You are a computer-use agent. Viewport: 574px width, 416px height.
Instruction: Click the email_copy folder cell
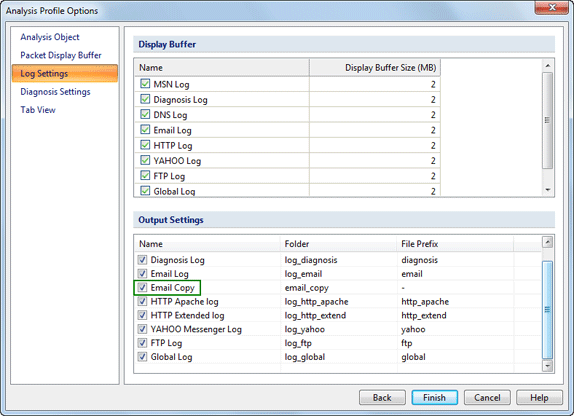pos(307,288)
